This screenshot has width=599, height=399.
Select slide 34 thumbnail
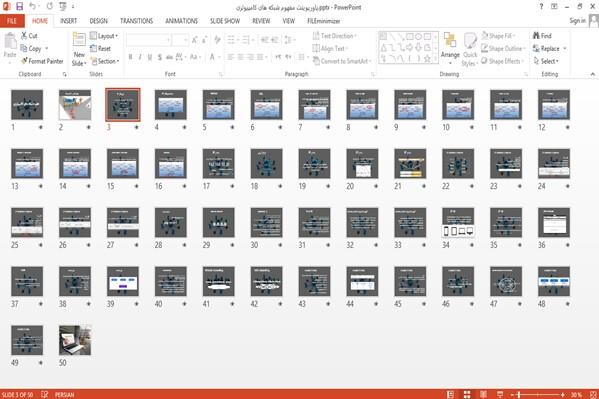[x=458, y=222]
